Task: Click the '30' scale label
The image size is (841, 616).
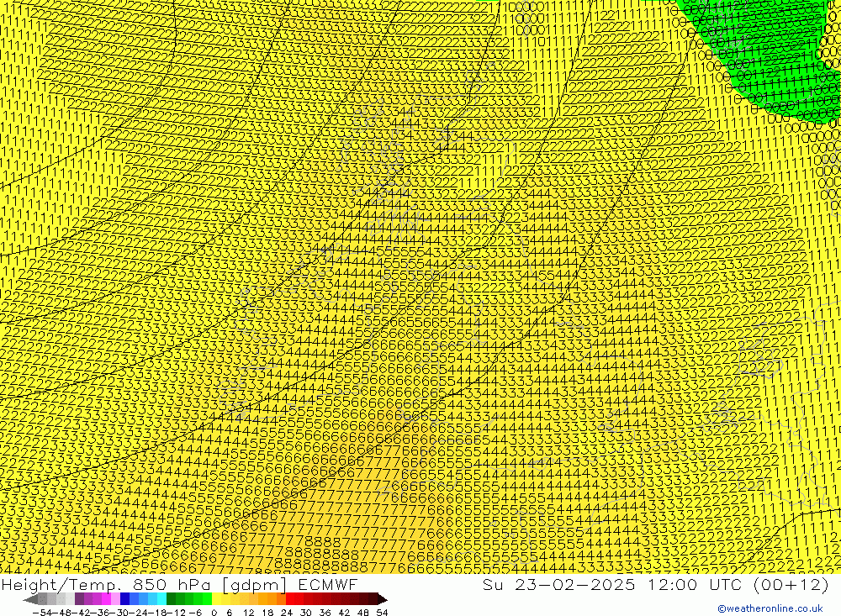Action: click(306, 613)
